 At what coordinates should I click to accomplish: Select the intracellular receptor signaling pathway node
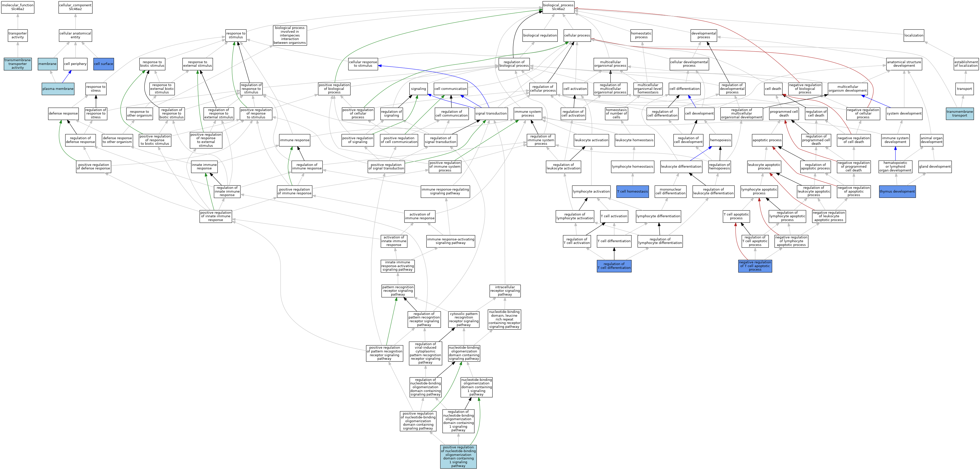pyautogui.click(x=505, y=291)
